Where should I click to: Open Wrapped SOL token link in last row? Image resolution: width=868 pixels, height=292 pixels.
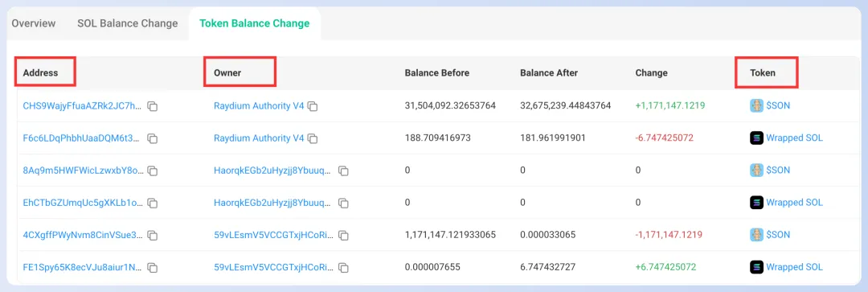tap(794, 267)
